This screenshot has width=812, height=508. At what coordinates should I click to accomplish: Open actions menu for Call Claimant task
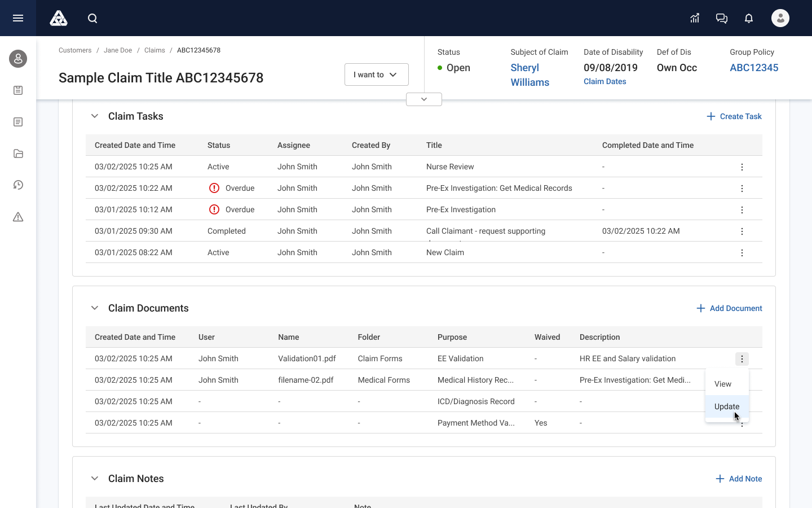pos(742,231)
